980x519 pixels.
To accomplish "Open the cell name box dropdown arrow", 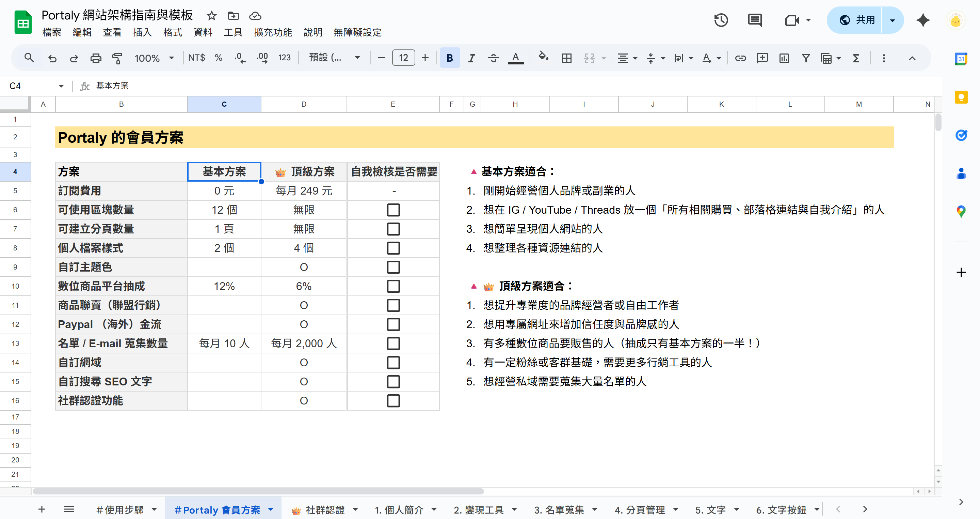I will (61, 86).
